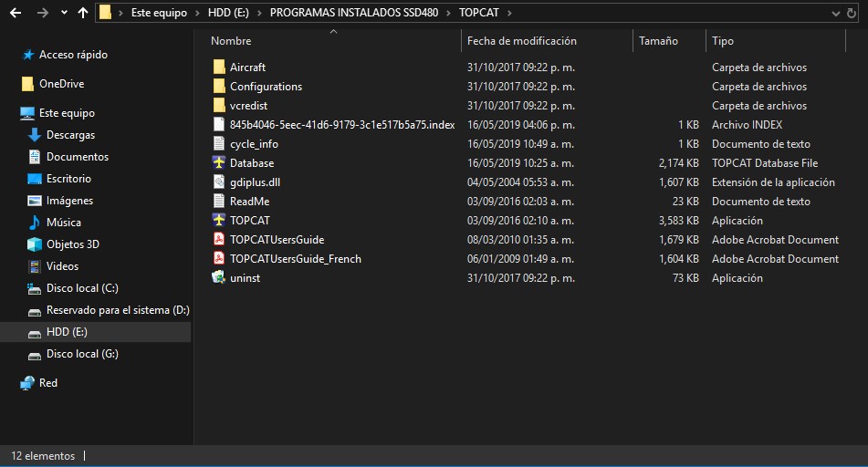The height and width of the screenshot is (467, 868).
Task: Expand chevron after PROGRAMAS INSTALADOS SSD480
Action: (448, 13)
